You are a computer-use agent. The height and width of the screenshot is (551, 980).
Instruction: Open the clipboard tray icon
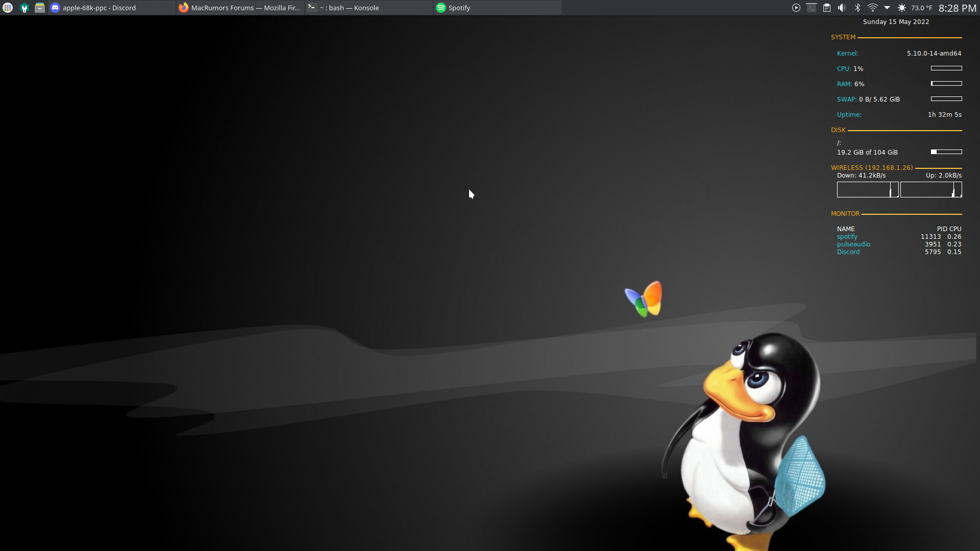[826, 8]
